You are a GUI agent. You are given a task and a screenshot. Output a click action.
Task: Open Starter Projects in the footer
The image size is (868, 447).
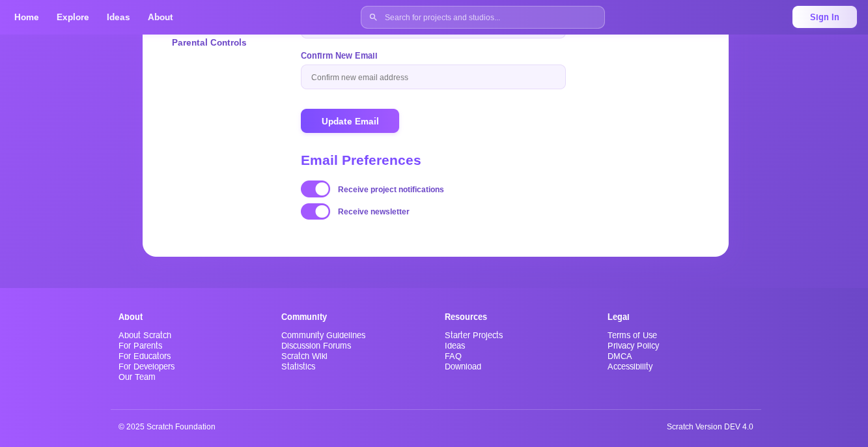[473, 335]
